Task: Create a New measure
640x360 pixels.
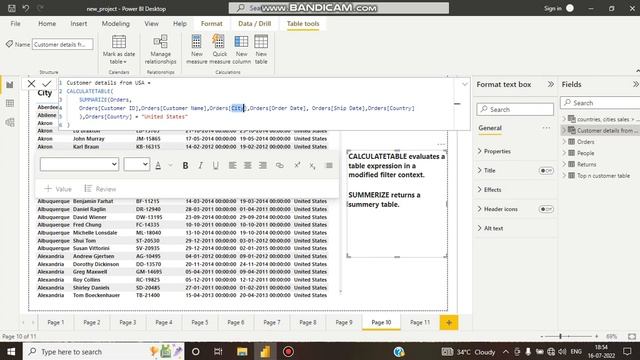Action: tap(197, 50)
